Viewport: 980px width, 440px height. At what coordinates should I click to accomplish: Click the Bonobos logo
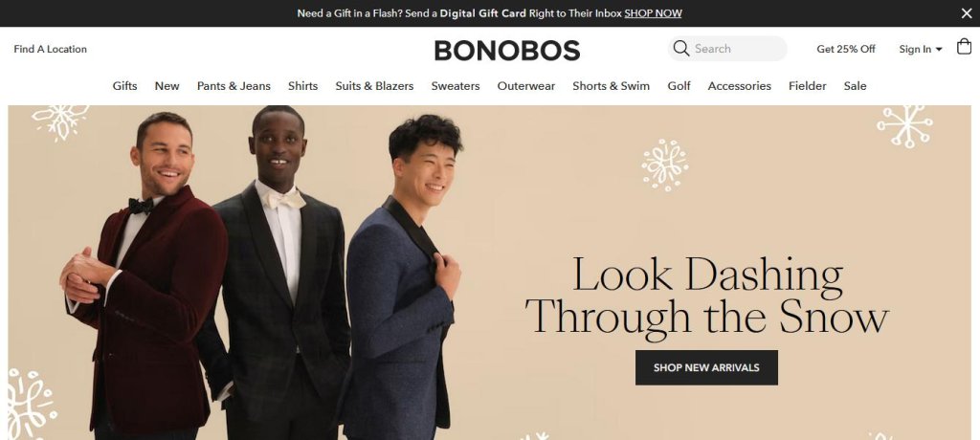coord(507,50)
